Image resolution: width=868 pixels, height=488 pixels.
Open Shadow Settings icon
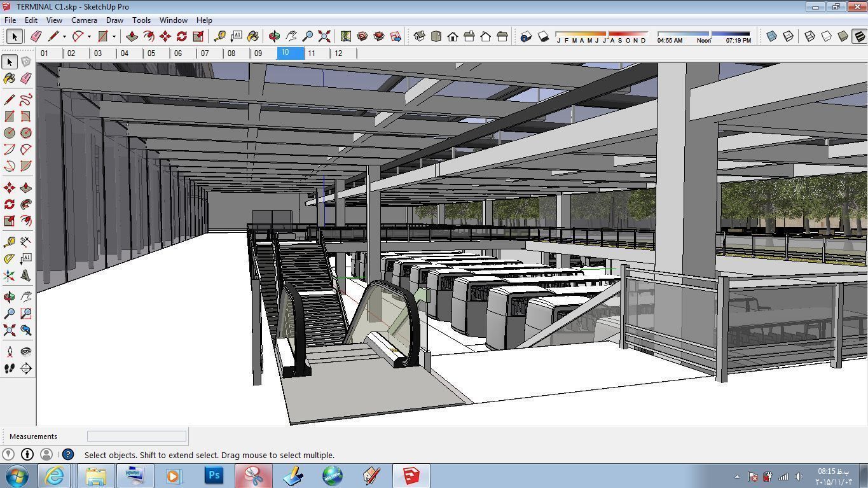[x=526, y=37]
